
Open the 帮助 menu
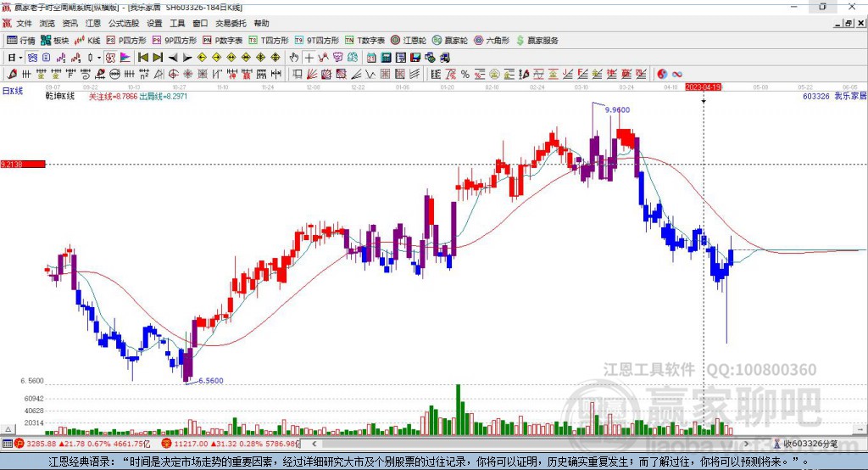(x=261, y=23)
